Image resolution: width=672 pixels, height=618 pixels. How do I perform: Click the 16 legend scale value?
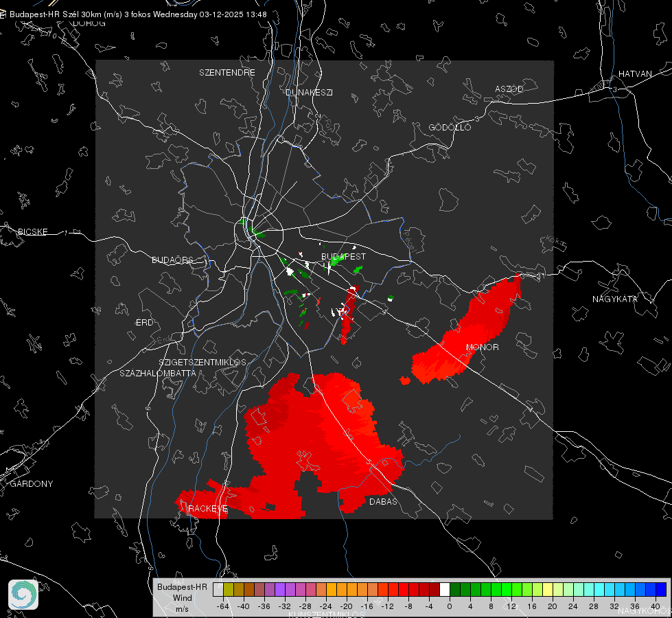(x=532, y=607)
